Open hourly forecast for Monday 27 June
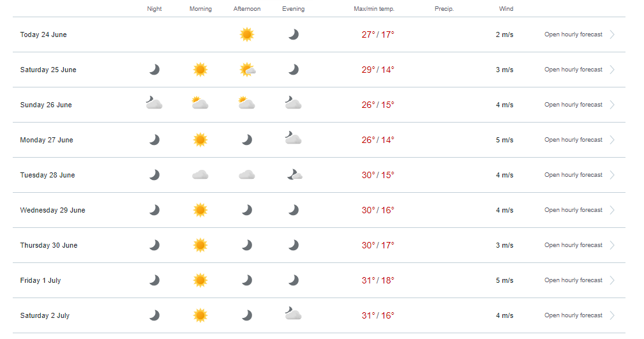The width and height of the screenshot is (644, 339). click(x=573, y=140)
